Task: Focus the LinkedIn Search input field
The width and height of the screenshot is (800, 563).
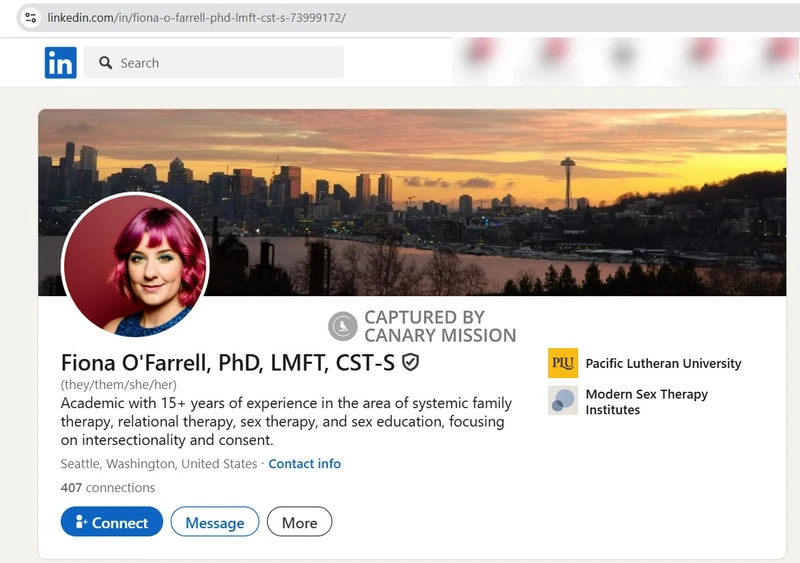Action: pyautogui.click(x=225, y=63)
